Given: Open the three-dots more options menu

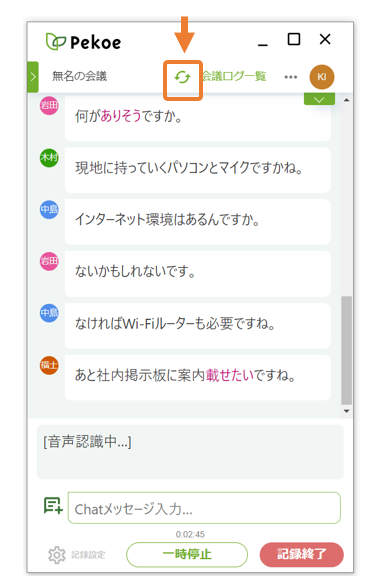Looking at the screenshot, I should pyautogui.click(x=291, y=77).
